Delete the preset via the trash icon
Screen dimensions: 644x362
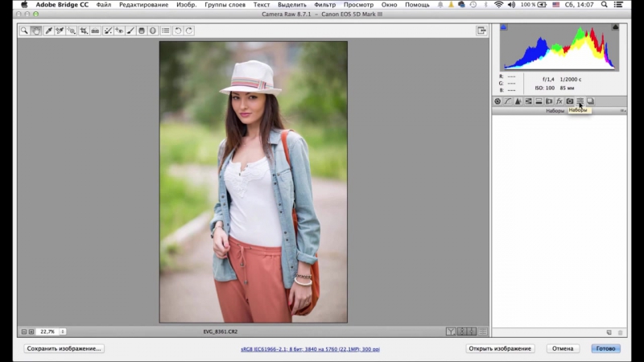tap(620, 332)
